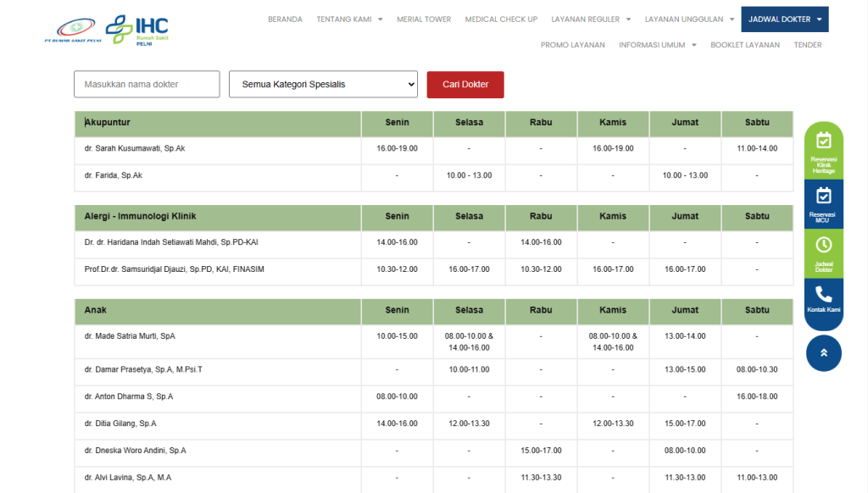
Task: Expand the Tentang Kami menu
Action: tap(349, 19)
